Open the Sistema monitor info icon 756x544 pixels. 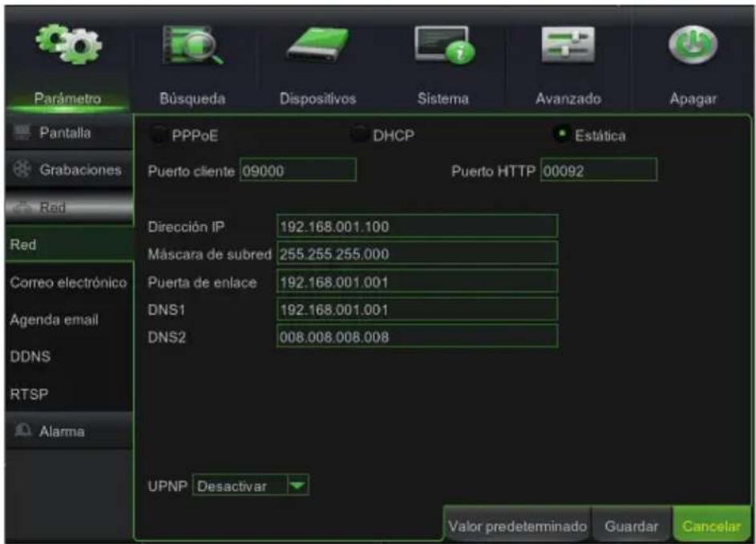point(444,45)
